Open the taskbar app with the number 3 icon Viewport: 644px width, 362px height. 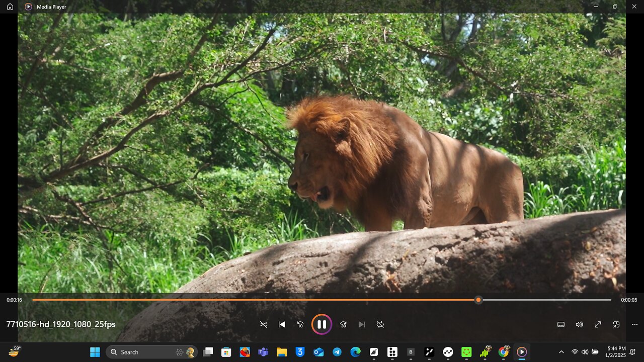point(300,352)
